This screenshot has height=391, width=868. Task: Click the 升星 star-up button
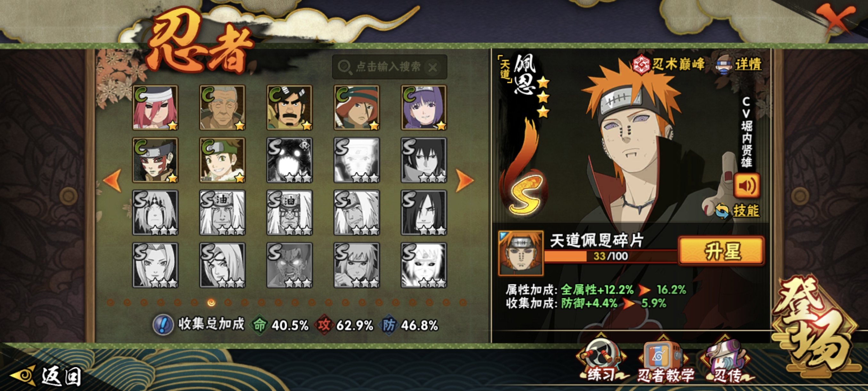coord(721,251)
